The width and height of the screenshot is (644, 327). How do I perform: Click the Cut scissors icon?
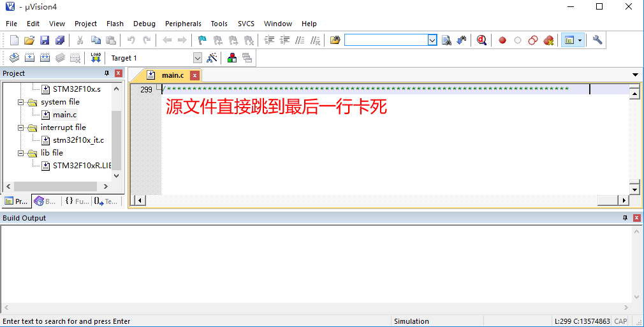[x=80, y=40]
